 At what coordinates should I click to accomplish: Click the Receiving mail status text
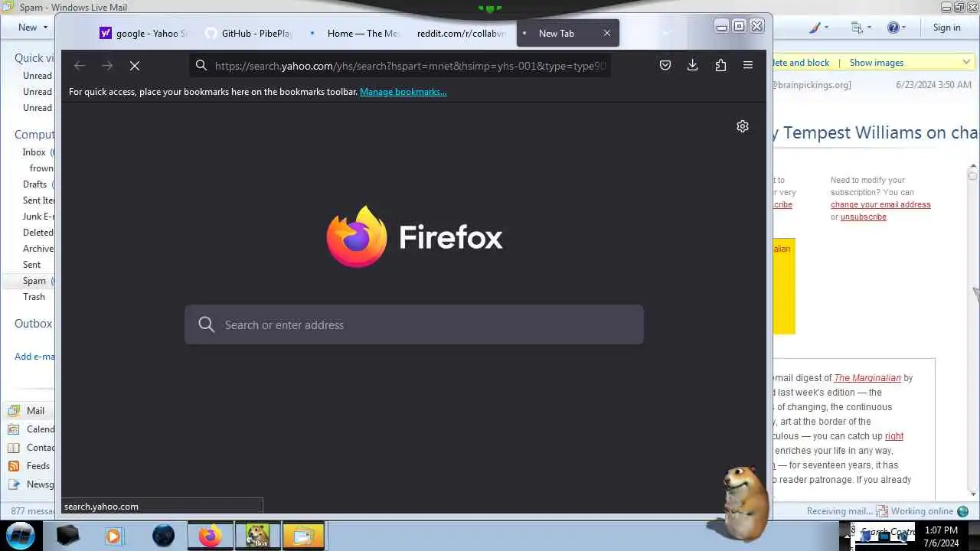point(839,511)
